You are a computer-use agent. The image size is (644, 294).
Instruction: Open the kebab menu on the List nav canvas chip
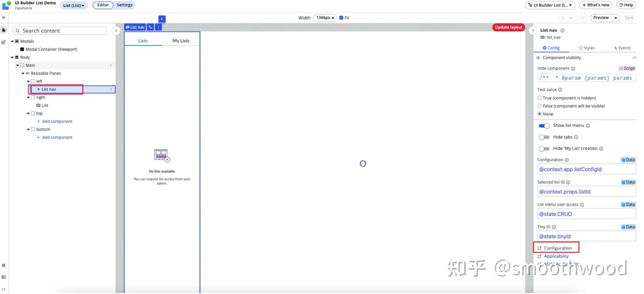(x=158, y=27)
